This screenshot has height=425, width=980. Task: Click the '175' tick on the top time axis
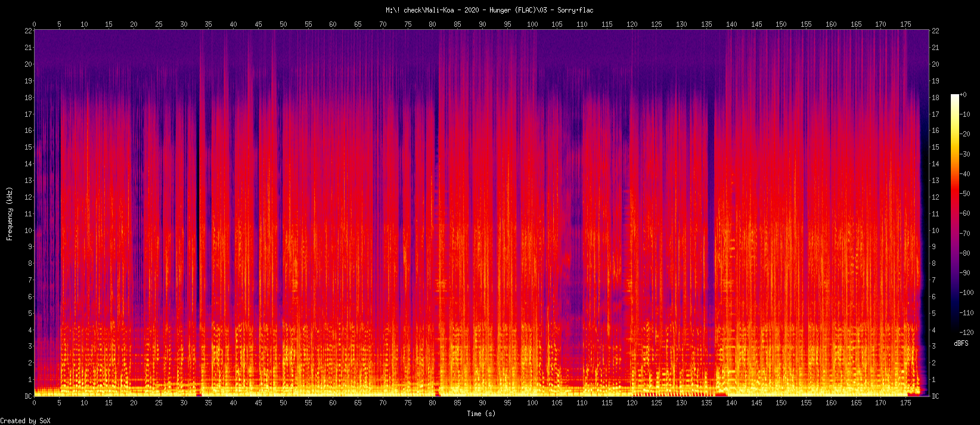coord(905,24)
